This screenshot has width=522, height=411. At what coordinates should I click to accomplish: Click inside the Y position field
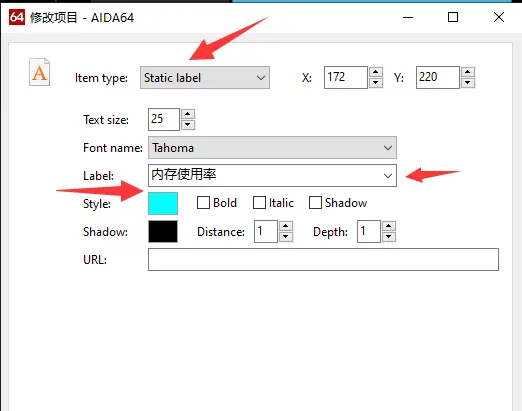(x=438, y=77)
